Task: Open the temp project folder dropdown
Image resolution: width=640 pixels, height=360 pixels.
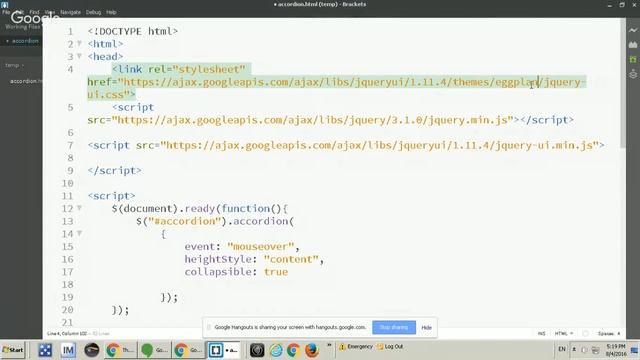Action: coord(15,65)
